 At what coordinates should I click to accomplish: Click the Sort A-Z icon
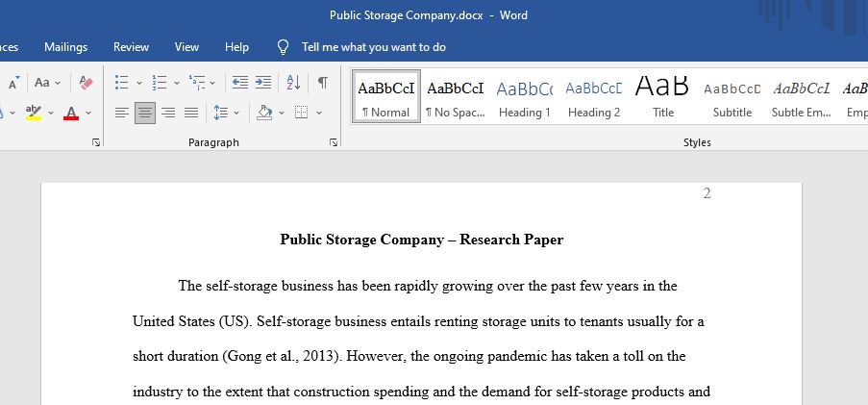(x=293, y=83)
